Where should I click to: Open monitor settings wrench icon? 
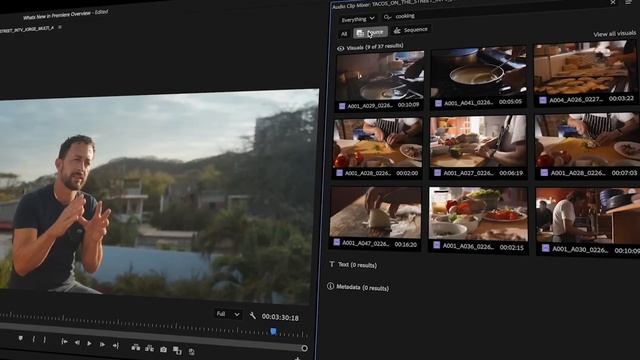(252, 316)
